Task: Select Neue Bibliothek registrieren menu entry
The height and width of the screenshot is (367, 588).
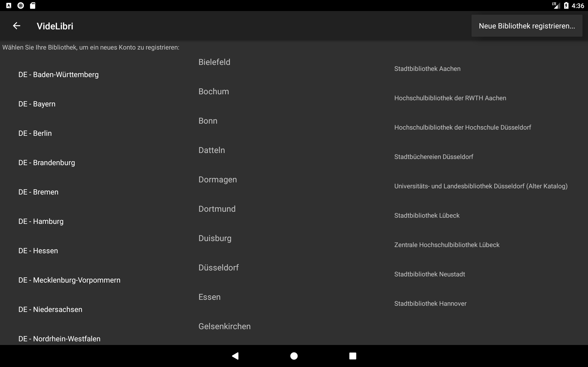Action: pos(526,26)
